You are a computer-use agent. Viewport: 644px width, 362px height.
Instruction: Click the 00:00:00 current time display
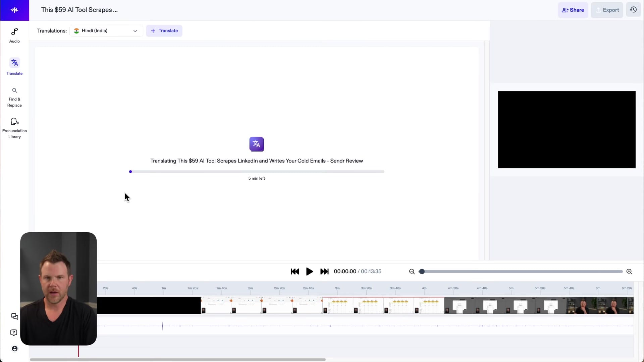[x=345, y=271]
